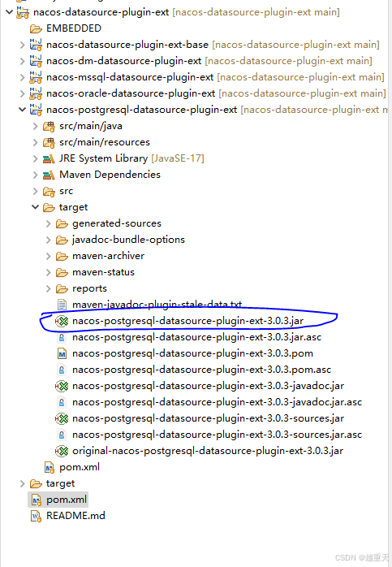Expand JRE System Library node
Image resolution: width=392 pixels, height=567 pixels.
36,158
